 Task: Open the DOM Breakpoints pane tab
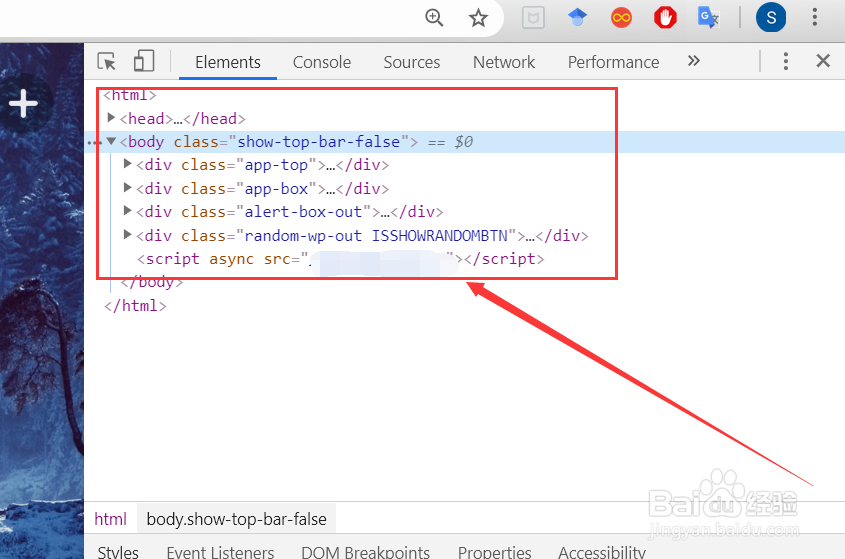pos(365,551)
